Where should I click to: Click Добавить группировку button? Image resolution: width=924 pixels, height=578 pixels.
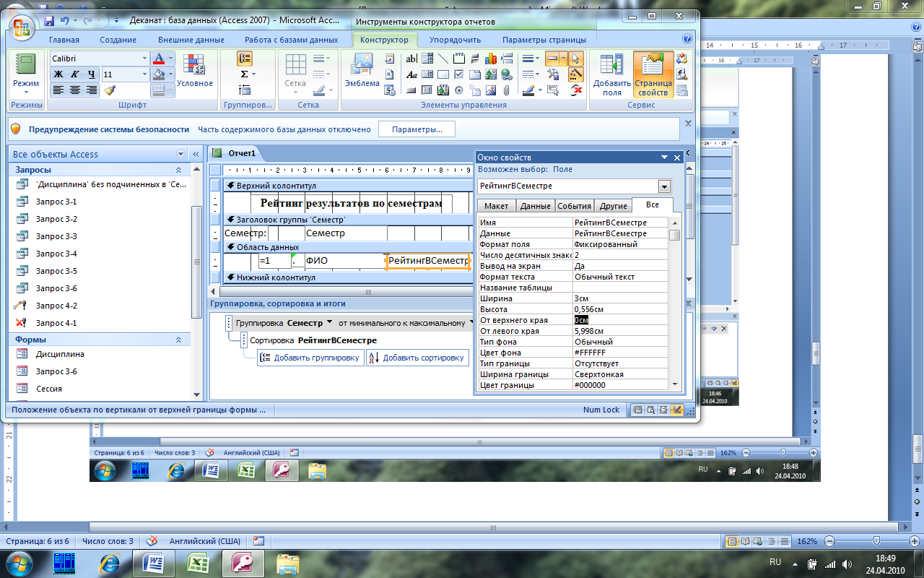pyautogui.click(x=310, y=358)
